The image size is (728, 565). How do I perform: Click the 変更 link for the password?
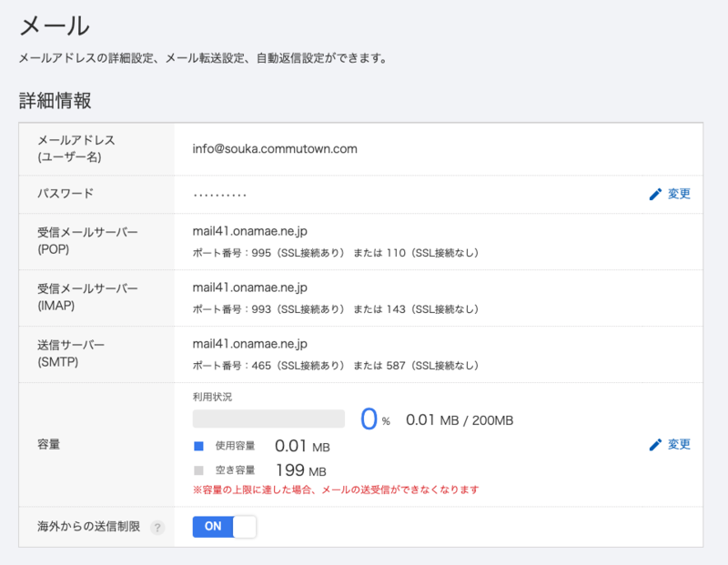click(x=679, y=194)
